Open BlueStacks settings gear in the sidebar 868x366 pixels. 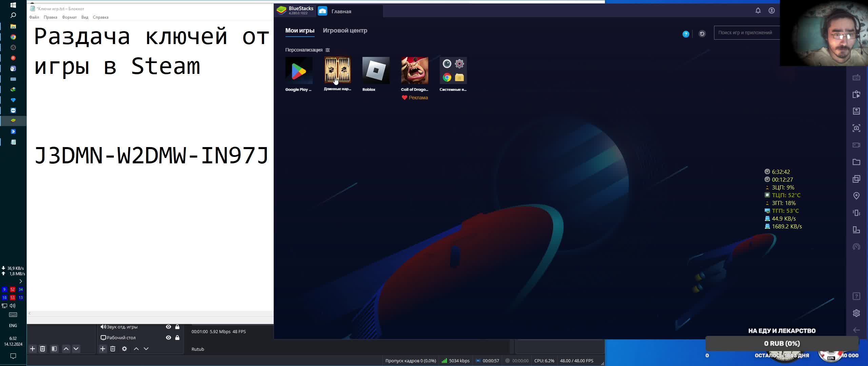pyautogui.click(x=856, y=313)
